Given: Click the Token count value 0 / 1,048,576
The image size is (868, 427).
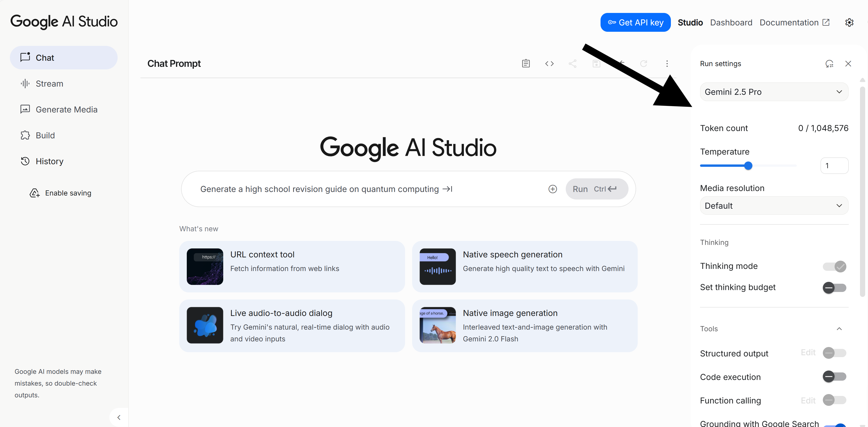Looking at the screenshot, I should pos(823,128).
